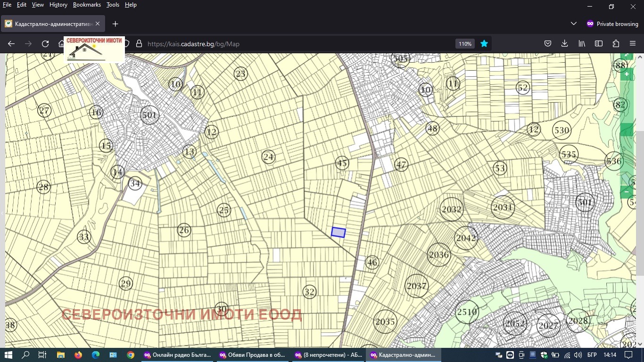Open the History menu
This screenshot has width=644, height=362.
(x=58, y=5)
